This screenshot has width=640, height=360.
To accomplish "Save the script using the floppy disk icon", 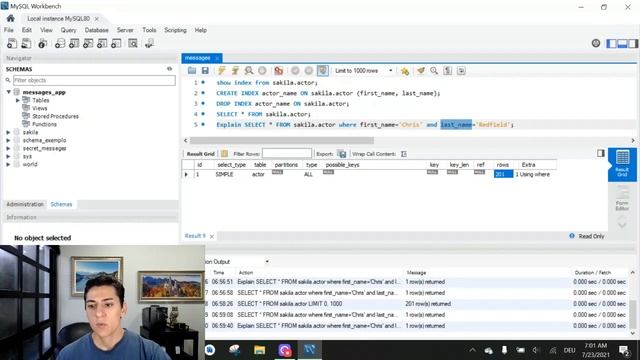I will click(205, 71).
